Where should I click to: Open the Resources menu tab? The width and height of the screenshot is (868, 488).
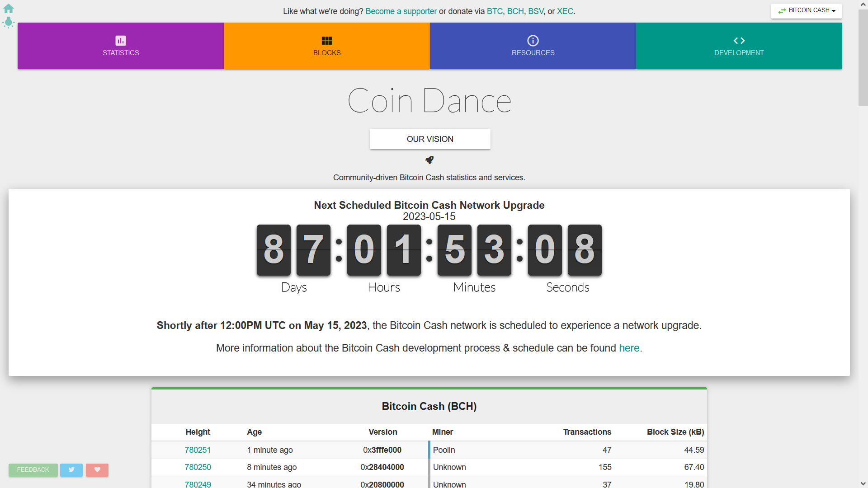coord(533,46)
